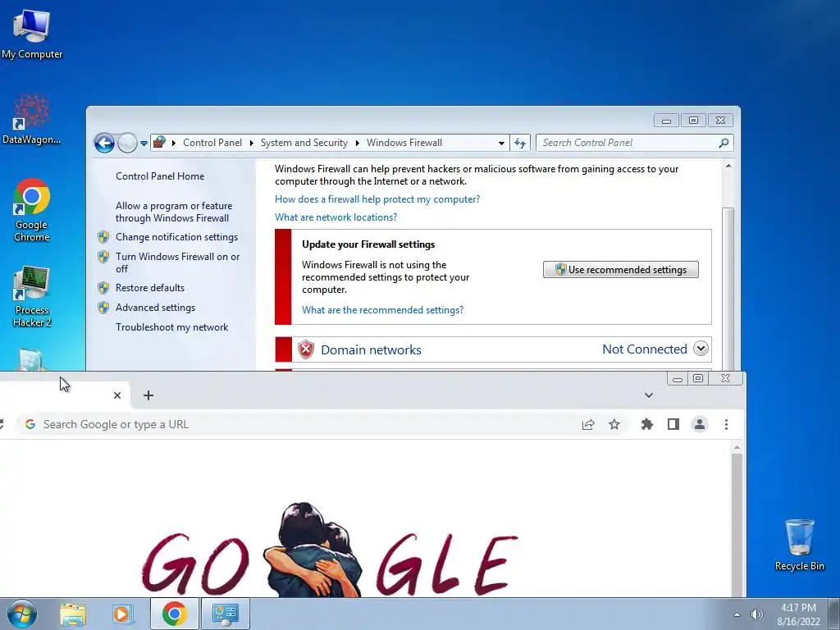This screenshot has height=630, width=840.
Task: Open Windows Explorer from taskbar
Action: pos(73,614)
